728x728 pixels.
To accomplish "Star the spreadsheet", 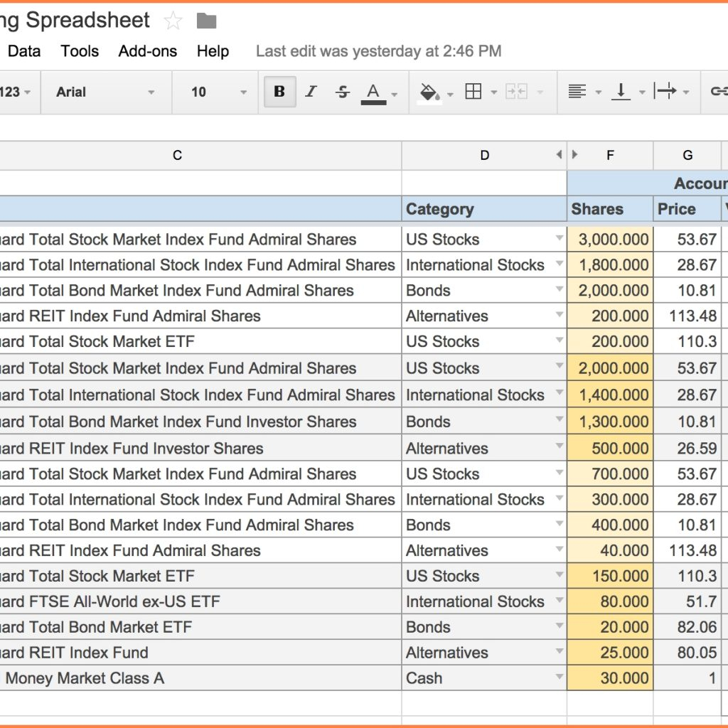I will 173,21.
